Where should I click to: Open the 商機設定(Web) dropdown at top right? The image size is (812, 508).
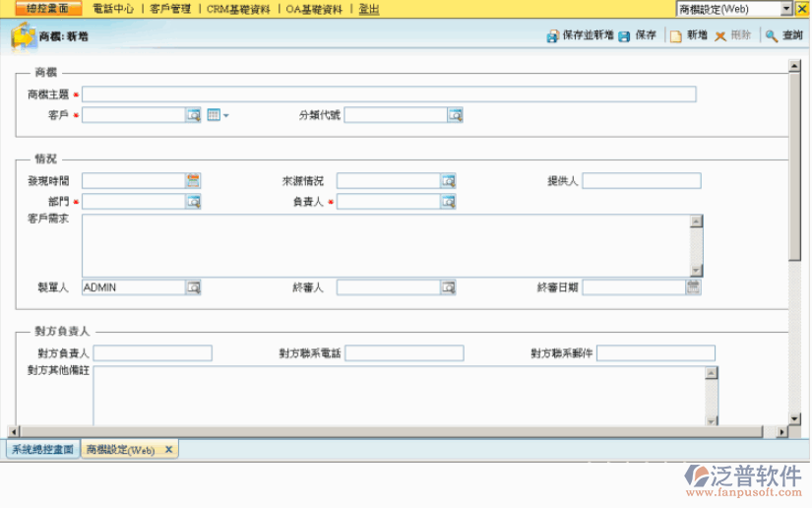click(786, 9)
